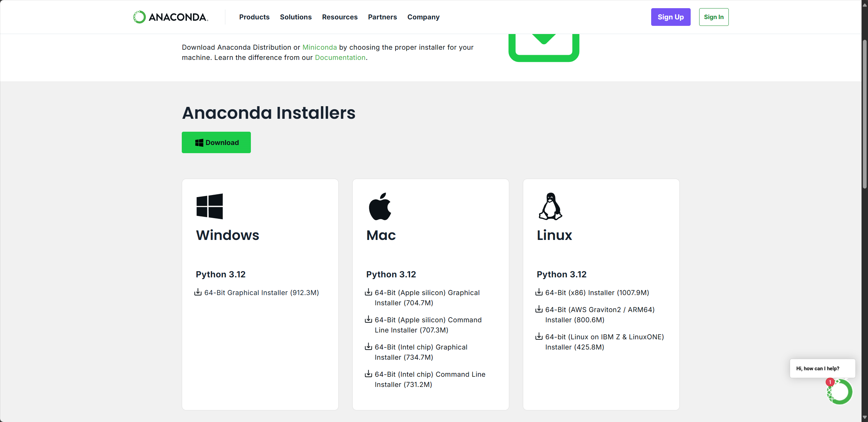Screen dimensions: 868x422
Task: Click download icon beside Windows 64-Bit Graphical Installer
Action: 198,292
